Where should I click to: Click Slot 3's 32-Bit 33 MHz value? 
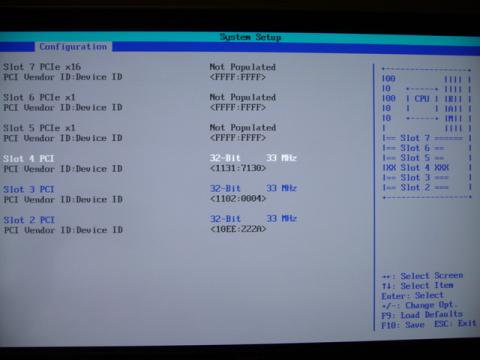tap(253, 188)
